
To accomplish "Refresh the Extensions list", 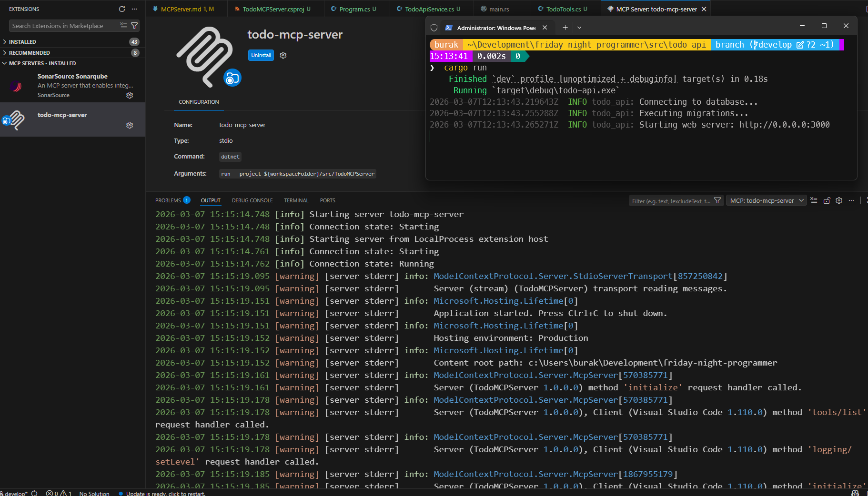I will 122,9.
